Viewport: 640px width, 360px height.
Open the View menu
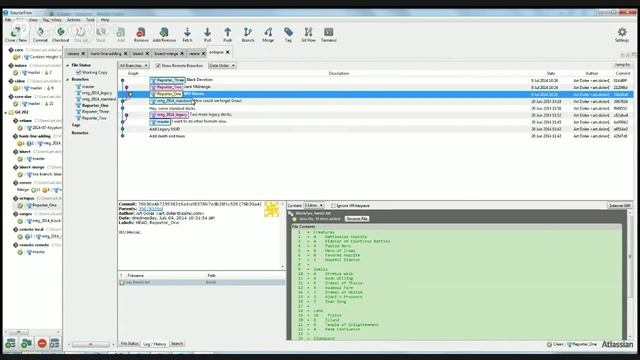33,20
